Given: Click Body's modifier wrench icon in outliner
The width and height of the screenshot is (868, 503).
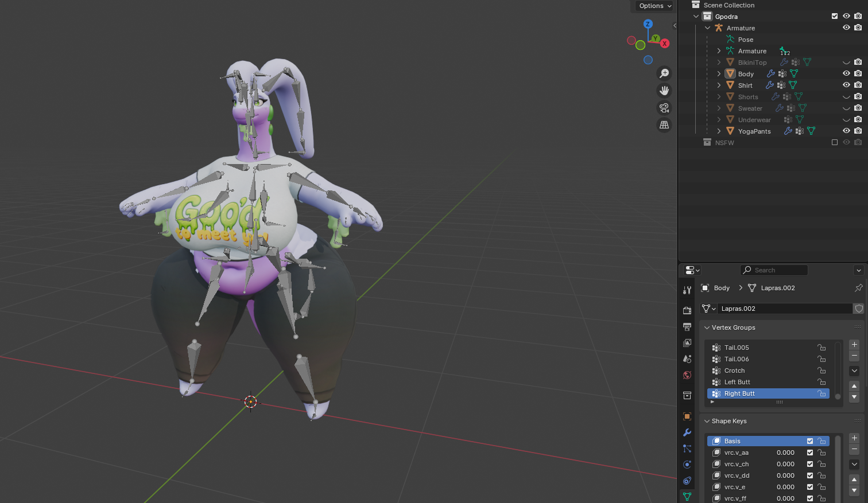Looking at the screenshot, I should click(x=771, y=73).
